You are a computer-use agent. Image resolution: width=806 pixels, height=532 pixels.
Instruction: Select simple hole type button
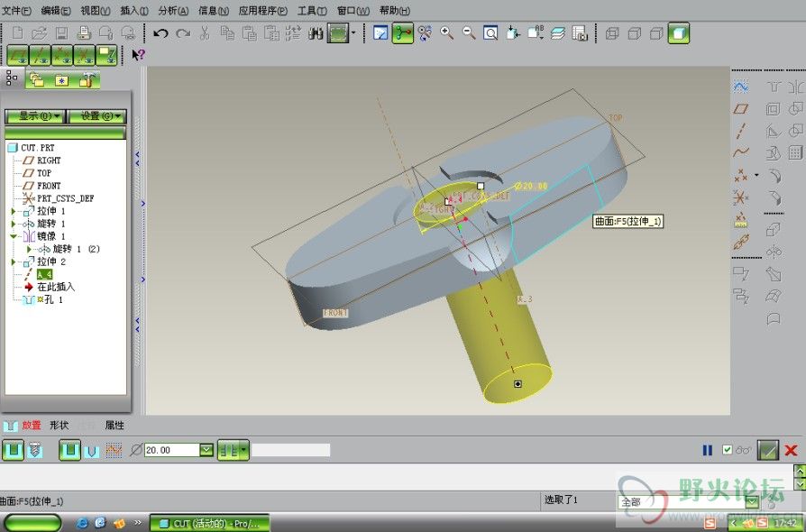(x=14, y=451)
